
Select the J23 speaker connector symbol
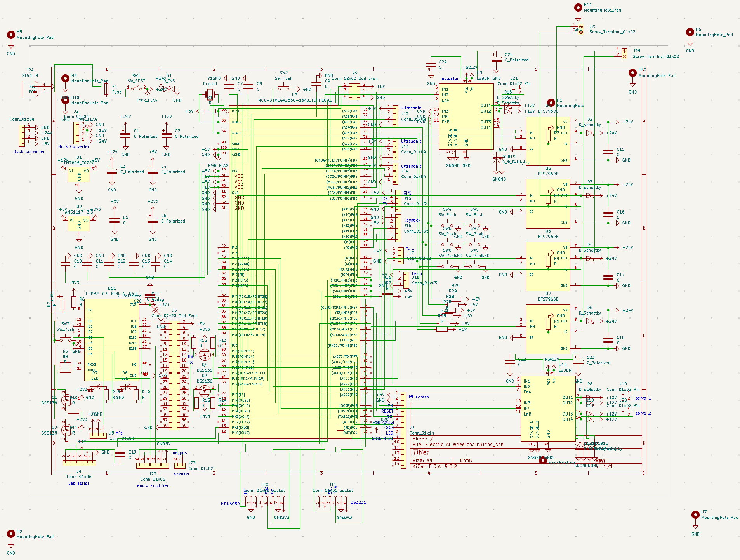pos(180,465)
